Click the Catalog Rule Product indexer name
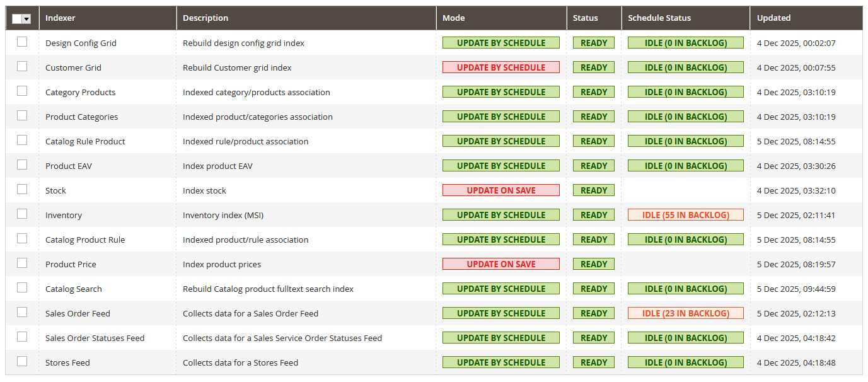Image resolution: width=868 pixels, height=382 pixels. 85,141
